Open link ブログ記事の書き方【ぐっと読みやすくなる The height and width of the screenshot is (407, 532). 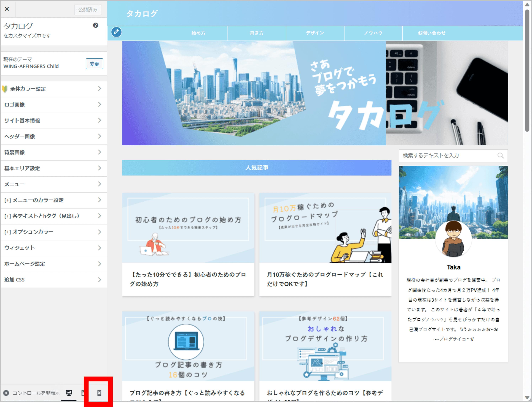(187, 393)
